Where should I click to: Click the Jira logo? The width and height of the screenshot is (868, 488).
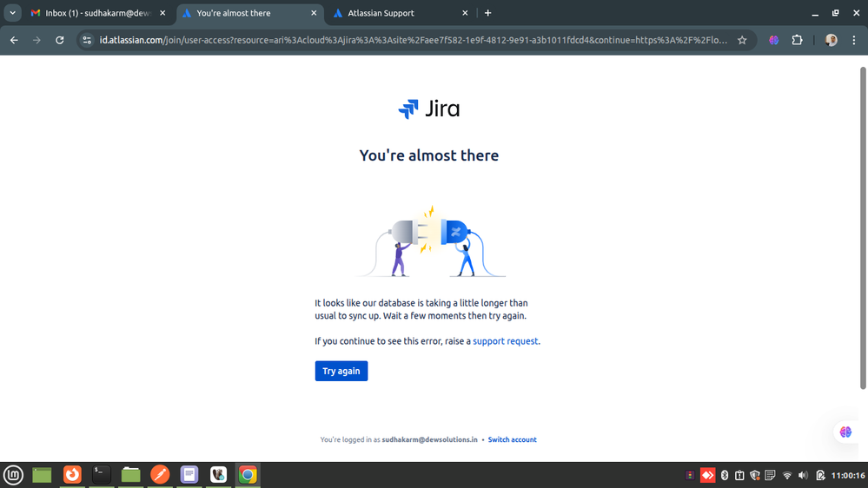coord(429,109)
